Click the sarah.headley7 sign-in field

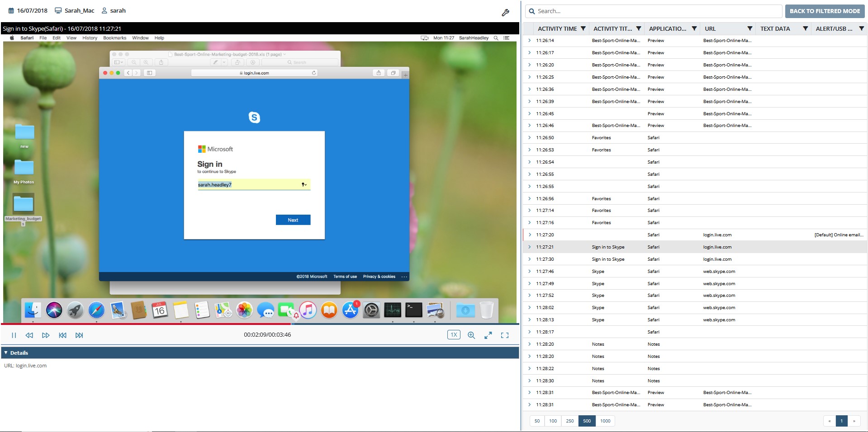[x=254, y=184]
